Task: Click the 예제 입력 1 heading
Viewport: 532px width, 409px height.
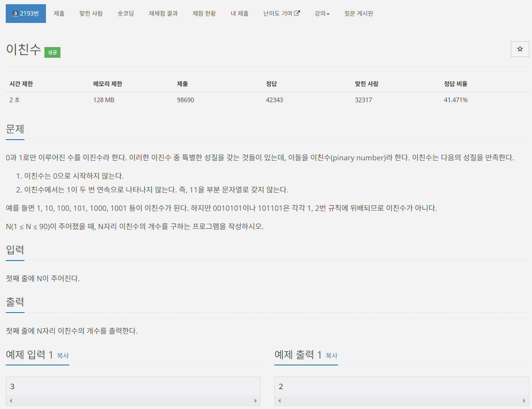Action: pos(29,355)
